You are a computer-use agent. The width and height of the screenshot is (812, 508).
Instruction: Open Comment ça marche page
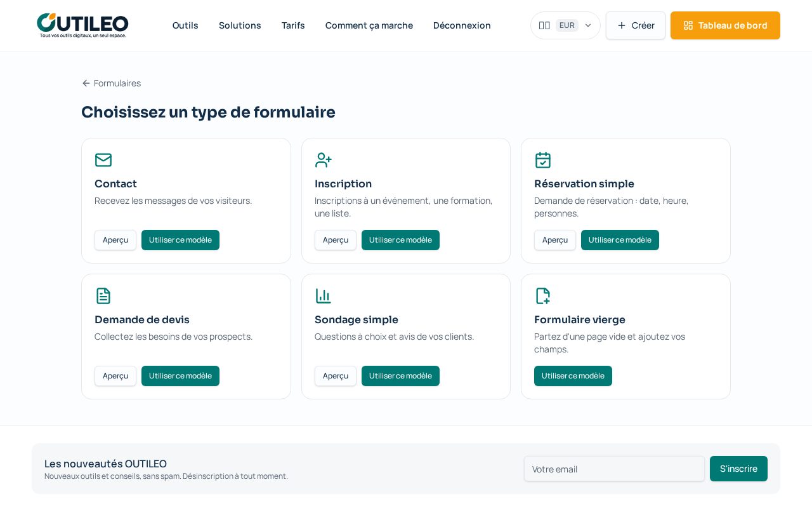click(x=369, y=25)
